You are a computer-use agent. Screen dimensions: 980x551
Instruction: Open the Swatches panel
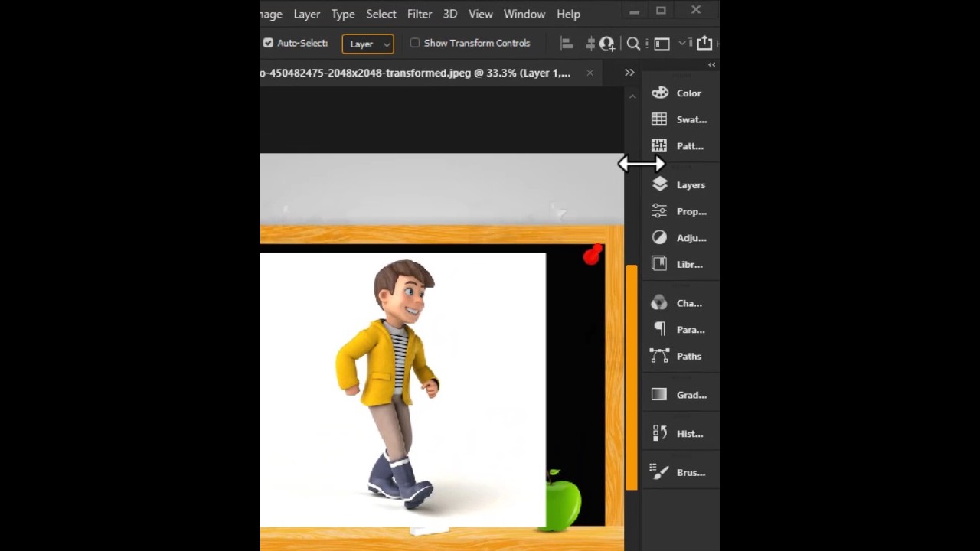click(678, 119)
